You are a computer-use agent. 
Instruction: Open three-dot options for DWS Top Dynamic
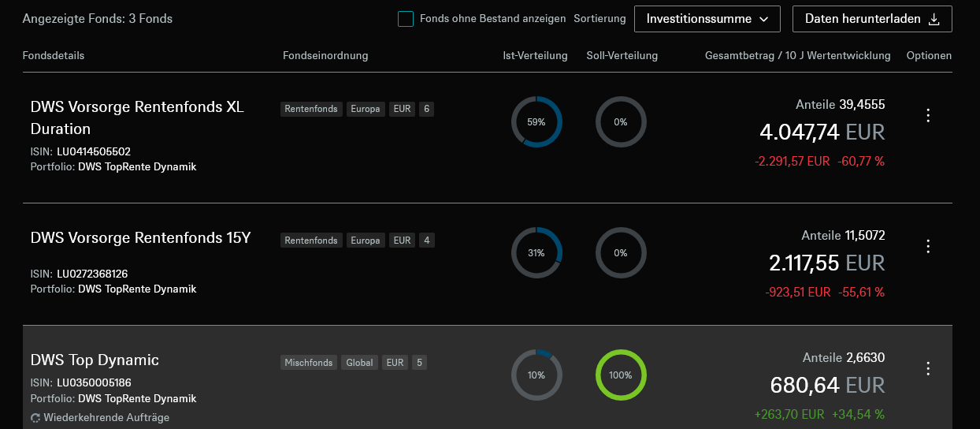(928, 368)
